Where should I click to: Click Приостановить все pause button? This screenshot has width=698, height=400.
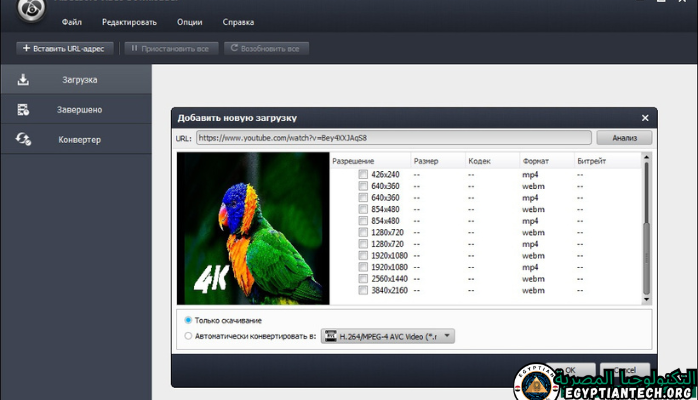171,48
